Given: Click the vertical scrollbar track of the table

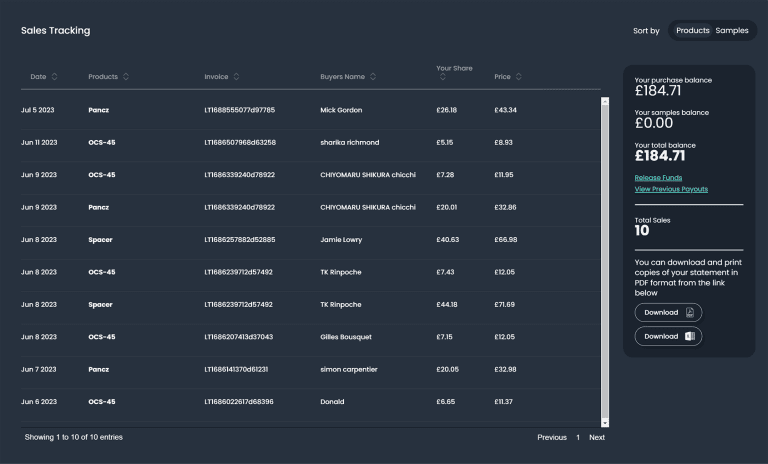Looking at the screenshot, I should click(605, 260).
